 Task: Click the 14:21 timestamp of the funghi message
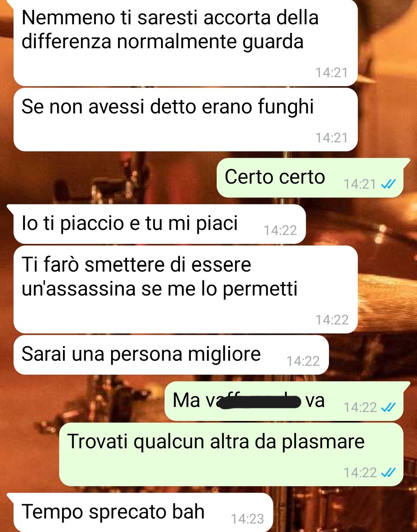point(332,138)
